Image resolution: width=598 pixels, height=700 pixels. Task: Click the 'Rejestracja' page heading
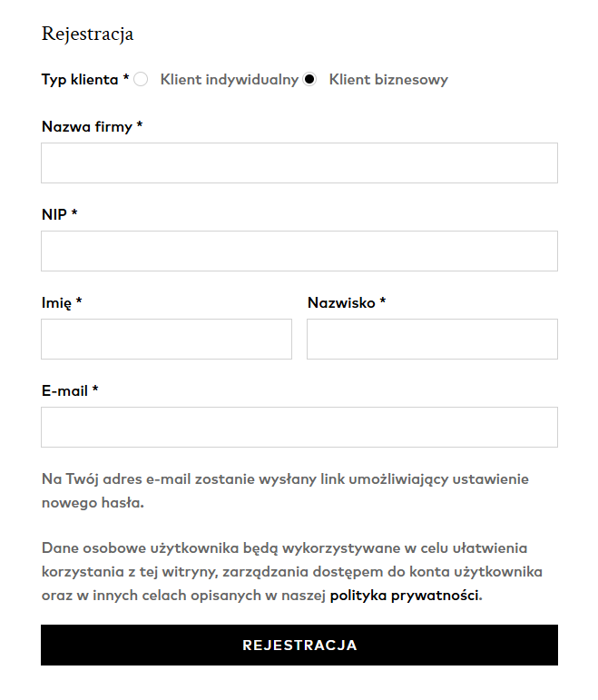point(87,34)
